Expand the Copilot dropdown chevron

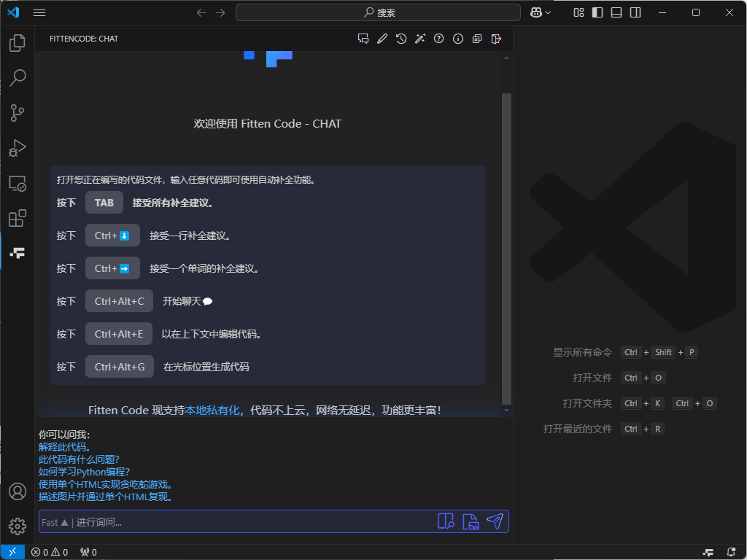pos(549,13)
